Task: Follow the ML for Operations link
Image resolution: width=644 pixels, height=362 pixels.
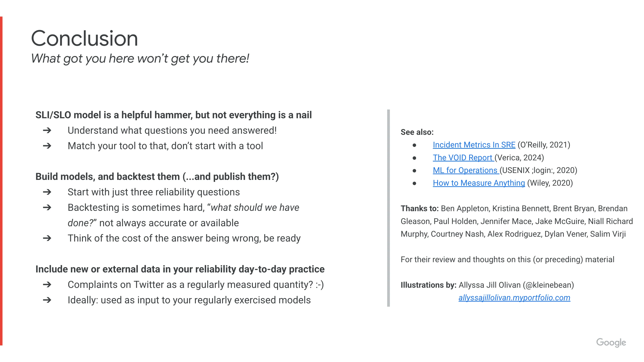Action: coord(466,170)
